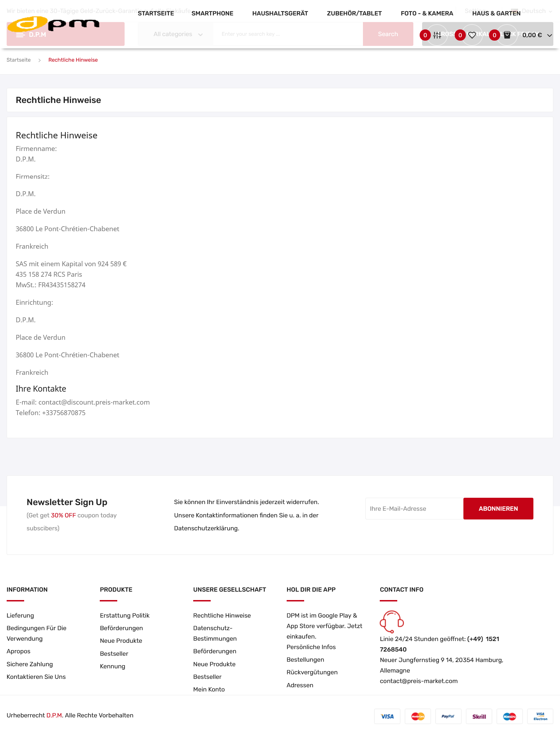560x737 pixels.
Task: Click the Telefon: +33756870875 line
Action: click(x=50, y=413)
